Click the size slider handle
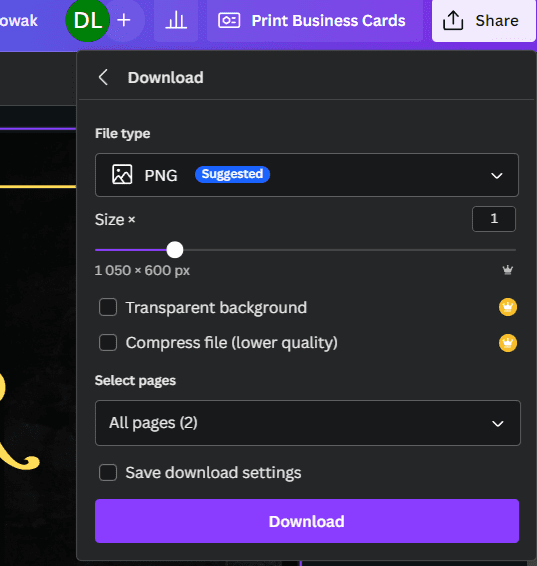The image size is (537, 566). click(x=175, y=250)
